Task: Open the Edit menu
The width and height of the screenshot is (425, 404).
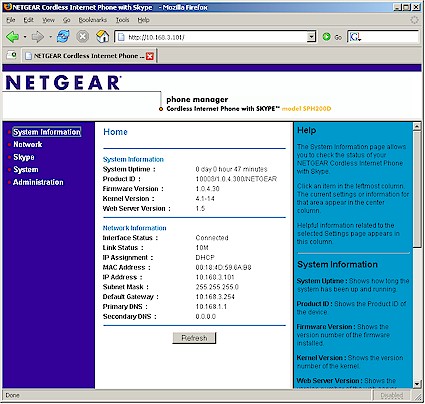Action: (28, 20)
